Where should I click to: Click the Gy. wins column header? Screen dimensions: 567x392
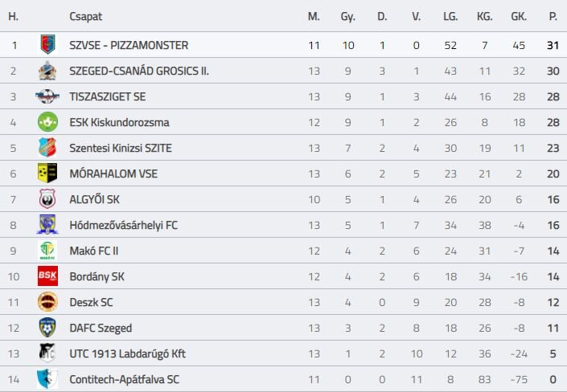pos(348,17)
